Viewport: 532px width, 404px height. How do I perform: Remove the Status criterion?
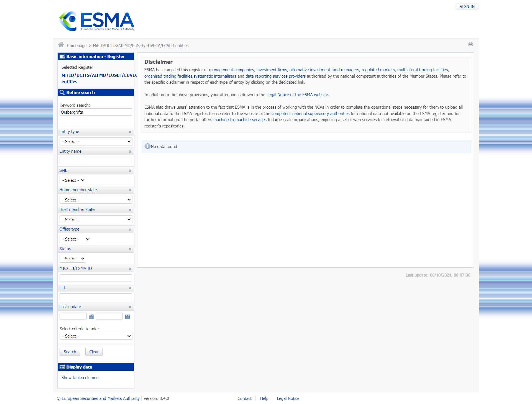pos(130,249)
